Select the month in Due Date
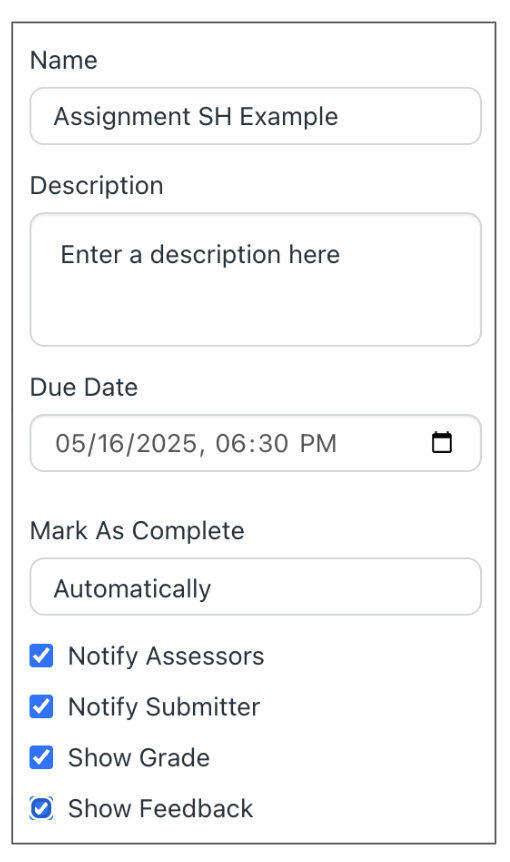Screen dimensions: 510x862 pos(68,444)
